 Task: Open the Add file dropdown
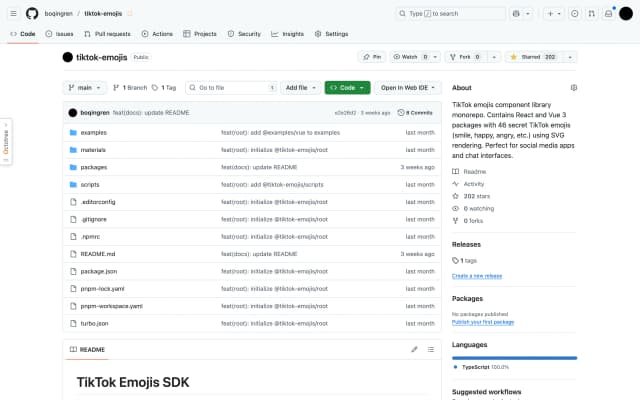point(301,88)
